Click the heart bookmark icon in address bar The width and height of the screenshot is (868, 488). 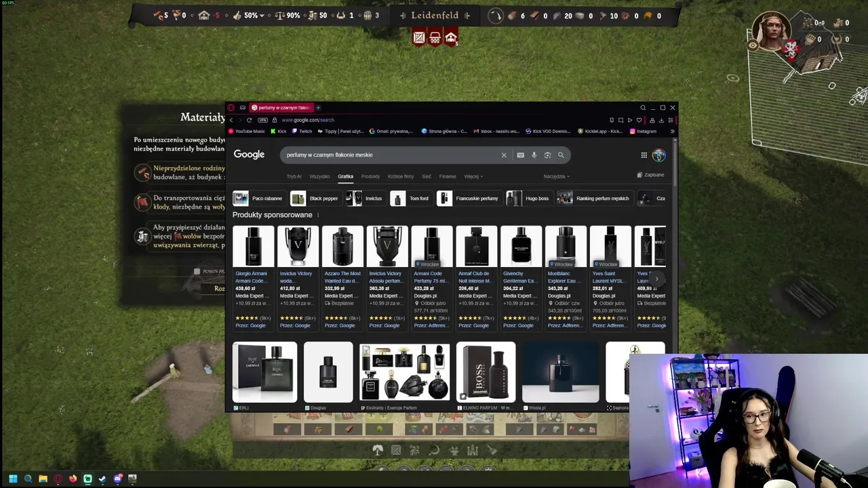tap(639, 120)
